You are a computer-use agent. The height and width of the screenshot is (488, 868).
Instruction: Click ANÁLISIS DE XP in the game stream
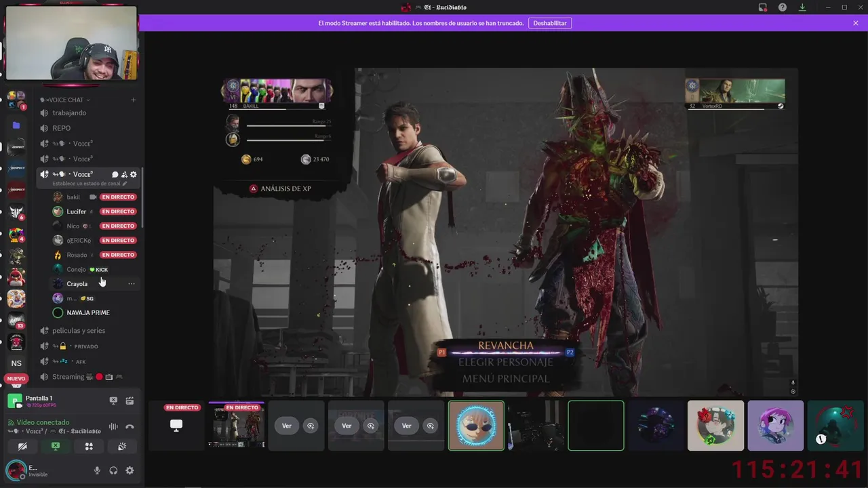(280, 188)
